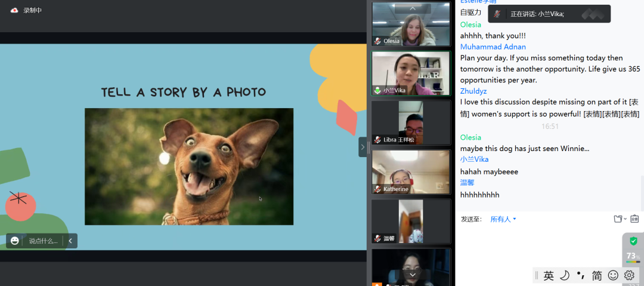Open the IME smiley emoji panel

point(613,275)
